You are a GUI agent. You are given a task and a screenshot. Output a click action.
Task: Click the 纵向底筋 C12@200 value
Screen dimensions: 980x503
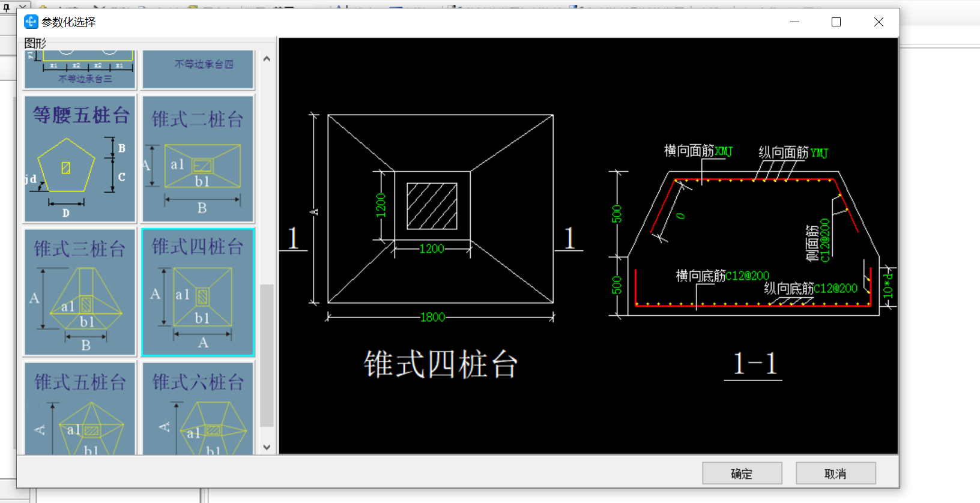(836, 288)
